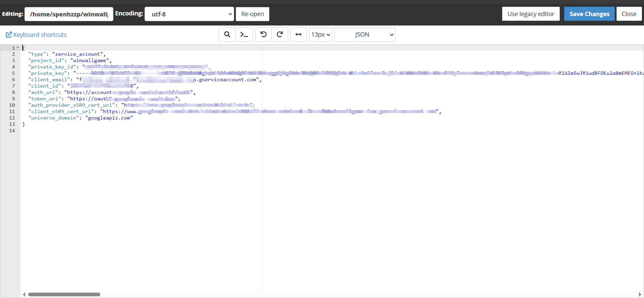Click the horizontal scrollbar left arrow
The width and height of the screenshot is (644, 298).
pyautogui.click(x=24, y=294)
